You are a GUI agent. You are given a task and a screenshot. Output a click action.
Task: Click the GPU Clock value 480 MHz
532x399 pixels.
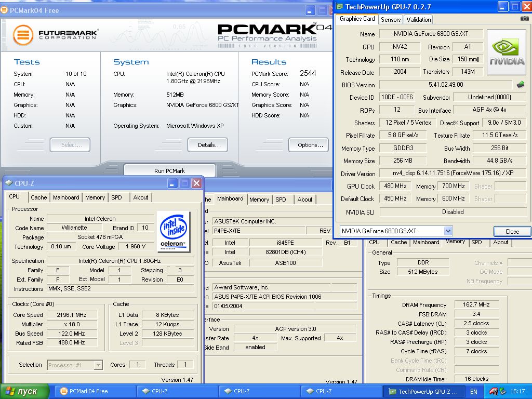point(395,186)
